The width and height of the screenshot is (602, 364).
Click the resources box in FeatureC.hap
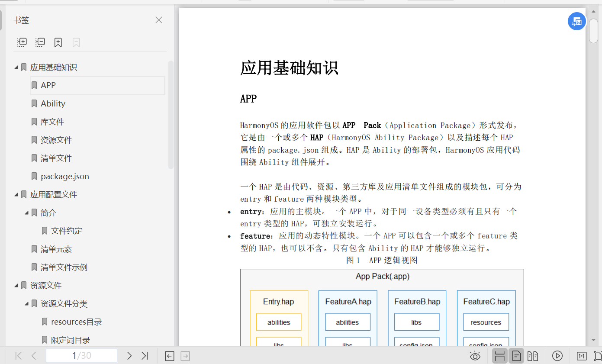(x=486, y=322)
